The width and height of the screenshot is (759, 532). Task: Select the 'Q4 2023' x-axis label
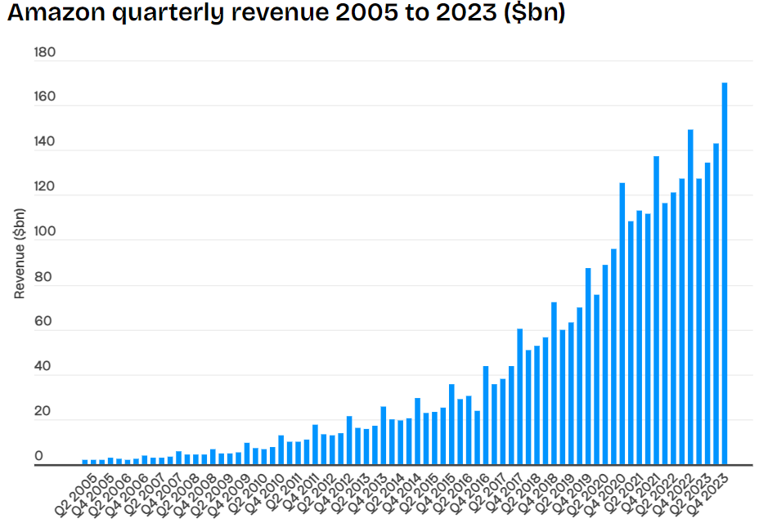tap(707, 496)
